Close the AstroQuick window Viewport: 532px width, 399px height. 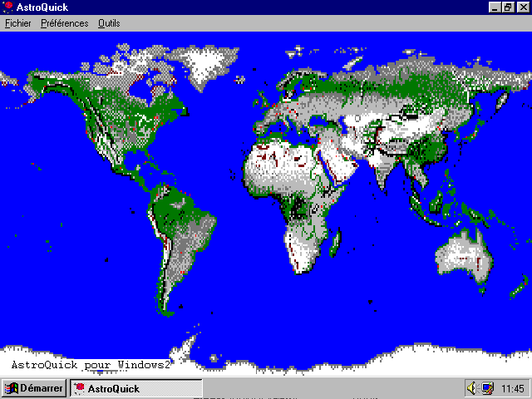pyautogui.click(x=521, y=7)
